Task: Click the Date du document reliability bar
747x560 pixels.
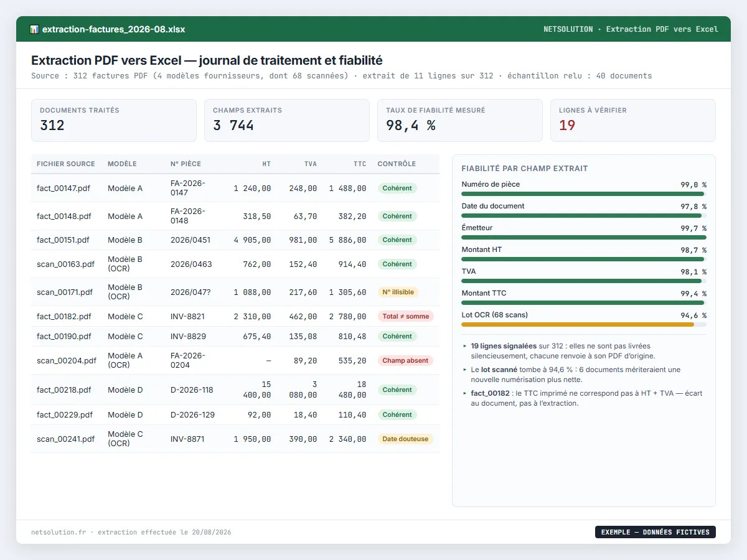Action: click(x=584, y=215)
